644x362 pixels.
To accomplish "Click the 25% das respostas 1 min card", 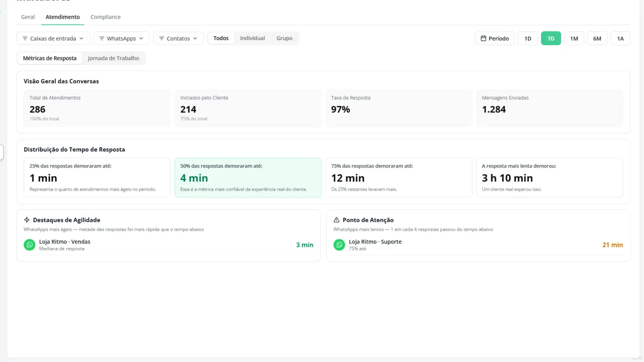I will (x=97, y=177).
